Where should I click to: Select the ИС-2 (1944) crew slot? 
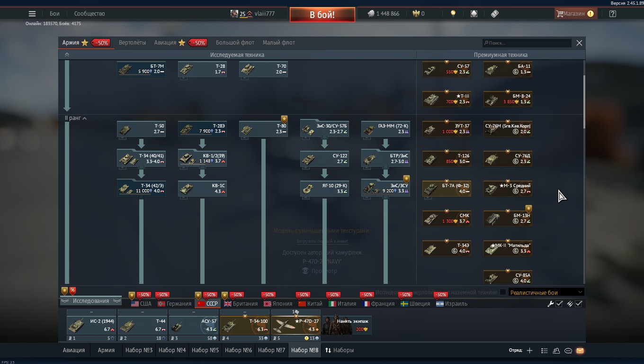[91, 326]
